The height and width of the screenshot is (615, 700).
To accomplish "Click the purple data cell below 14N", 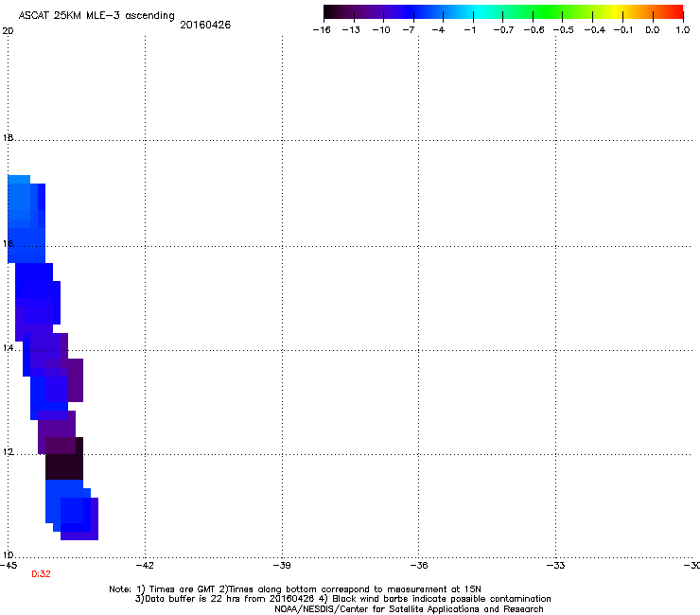I will pyautogui.click(x=76, y=380).
